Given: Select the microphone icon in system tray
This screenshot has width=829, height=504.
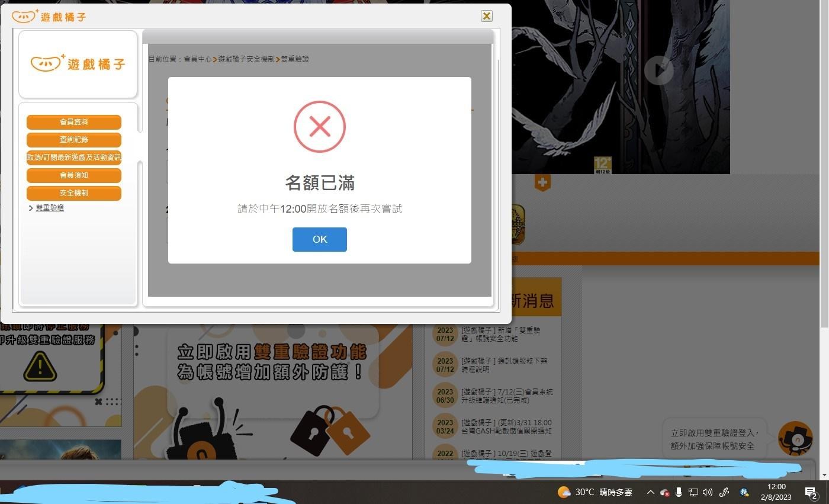Looking at the screenshot, I should pyautogui.click(x=679, y=492).
